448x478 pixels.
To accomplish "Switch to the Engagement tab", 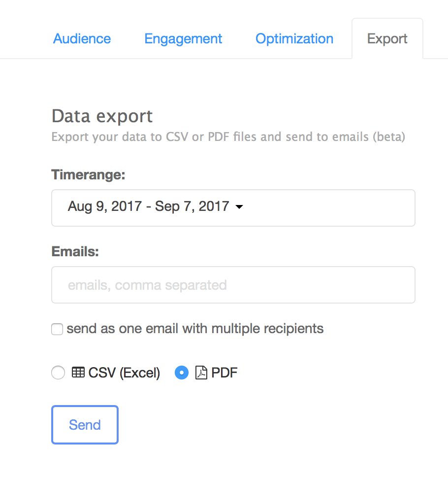I will click(x=183, y=39).
